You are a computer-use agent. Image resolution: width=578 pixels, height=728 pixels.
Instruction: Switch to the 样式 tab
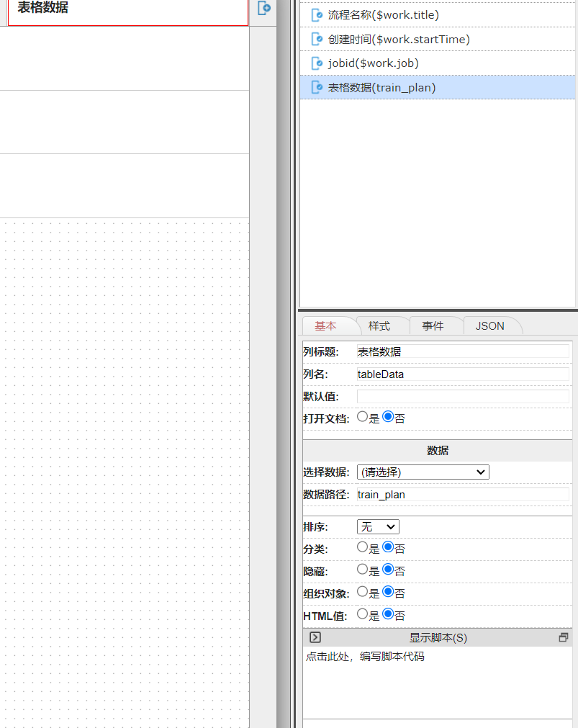coord(379,326)
